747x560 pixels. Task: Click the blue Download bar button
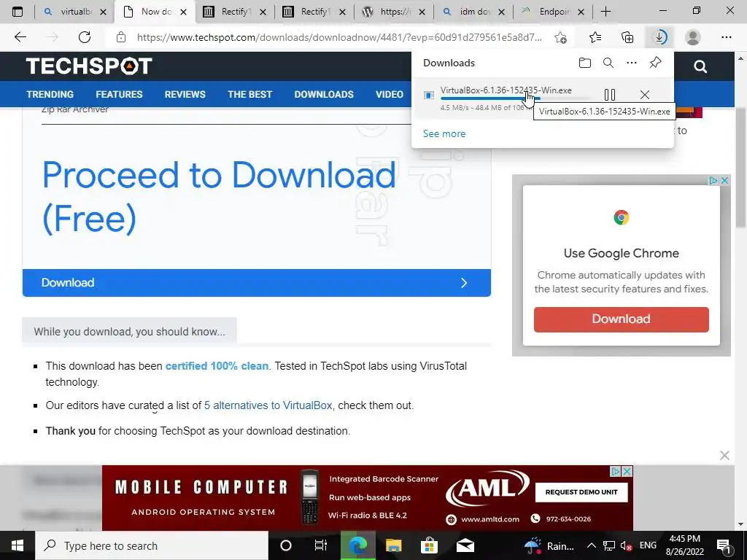click(x=256, y=283)
